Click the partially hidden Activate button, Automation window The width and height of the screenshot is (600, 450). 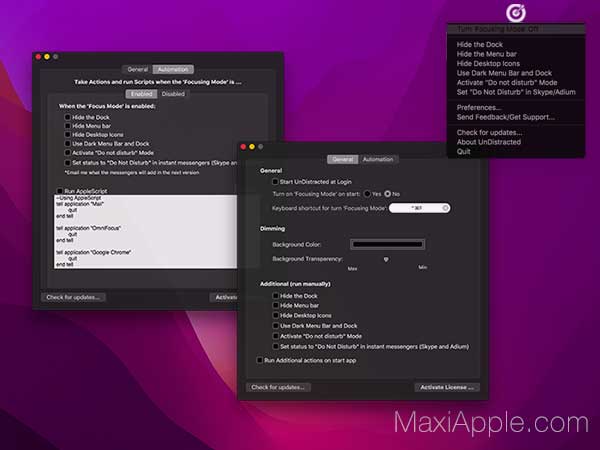224,297
